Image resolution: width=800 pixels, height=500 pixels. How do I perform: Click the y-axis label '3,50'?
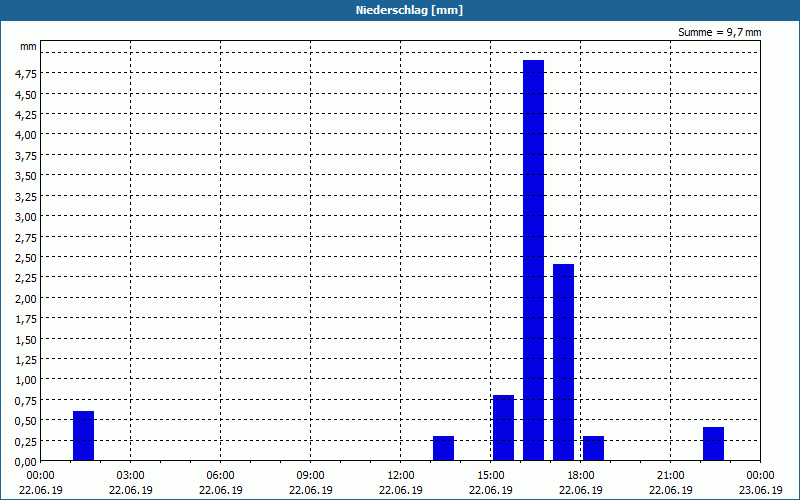[x=26, y=176]
